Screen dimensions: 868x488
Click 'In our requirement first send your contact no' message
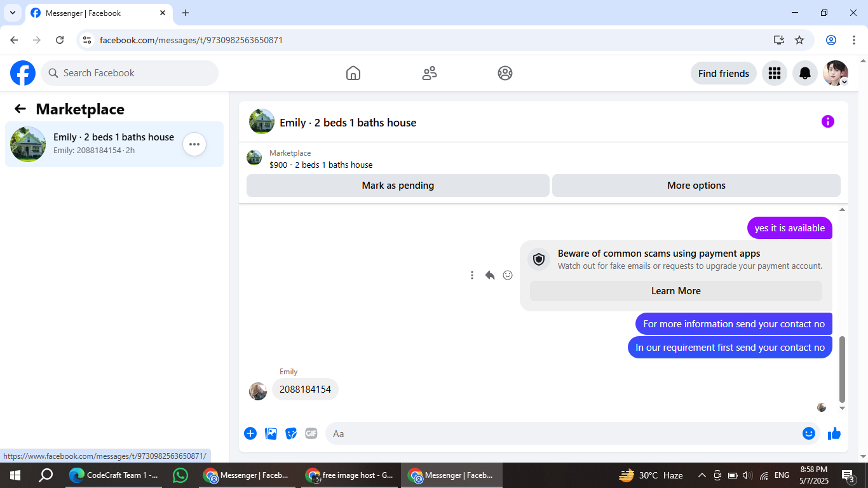click(x=730, y=348)
